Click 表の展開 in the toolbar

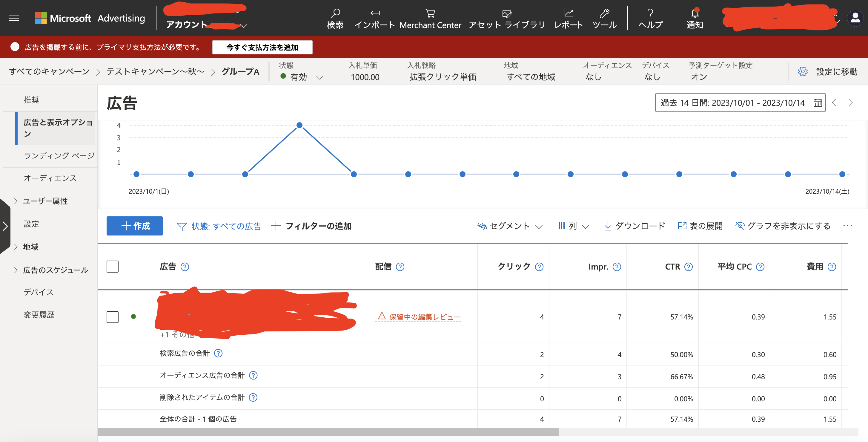(700, 226)
